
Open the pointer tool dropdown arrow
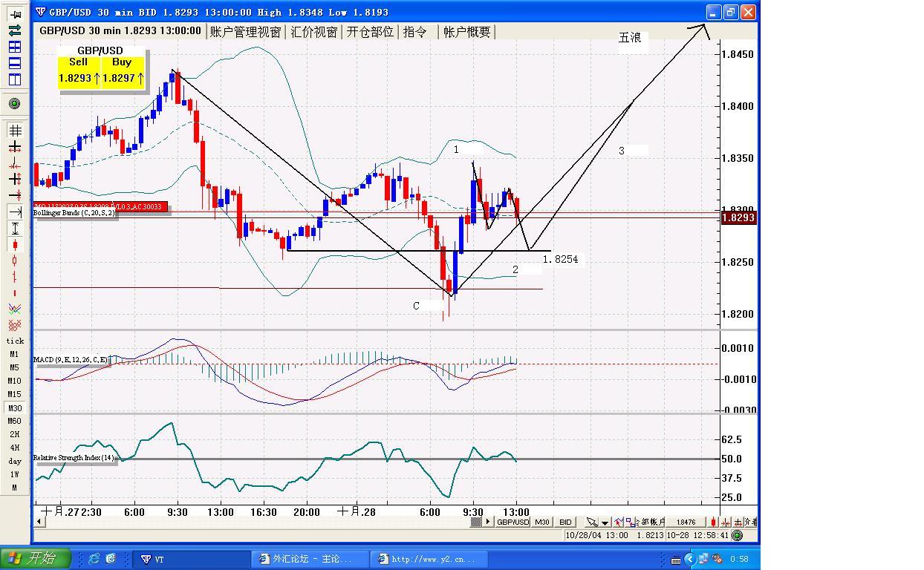click(605, 522)
